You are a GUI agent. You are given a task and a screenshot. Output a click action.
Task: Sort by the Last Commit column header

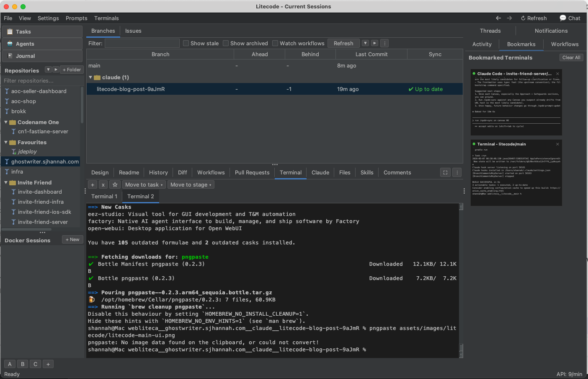point(371,54)
